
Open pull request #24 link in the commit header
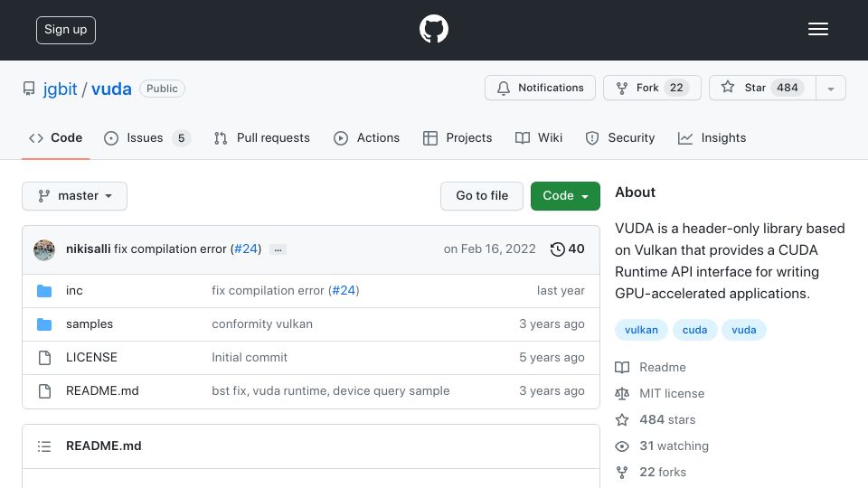point(246,249)
